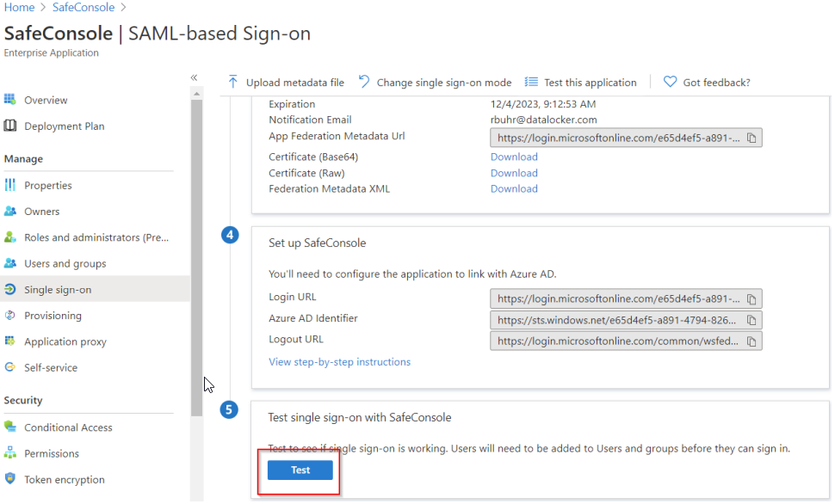This screenshot has height=504, width=835.
Task: Click the Owners people icon
Action: (x=9, y=212)
